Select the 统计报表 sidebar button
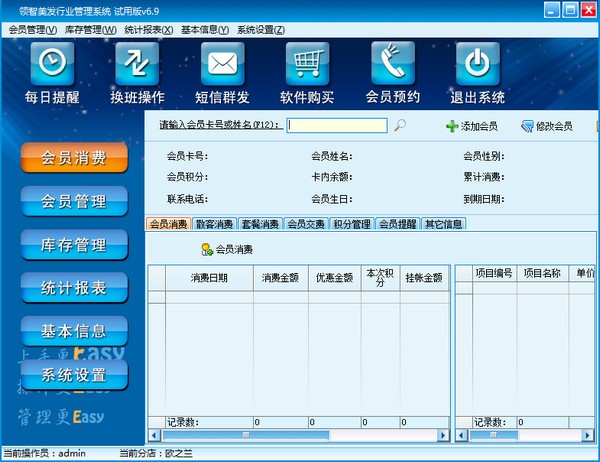The image size is (600, 462). (74, 288)
